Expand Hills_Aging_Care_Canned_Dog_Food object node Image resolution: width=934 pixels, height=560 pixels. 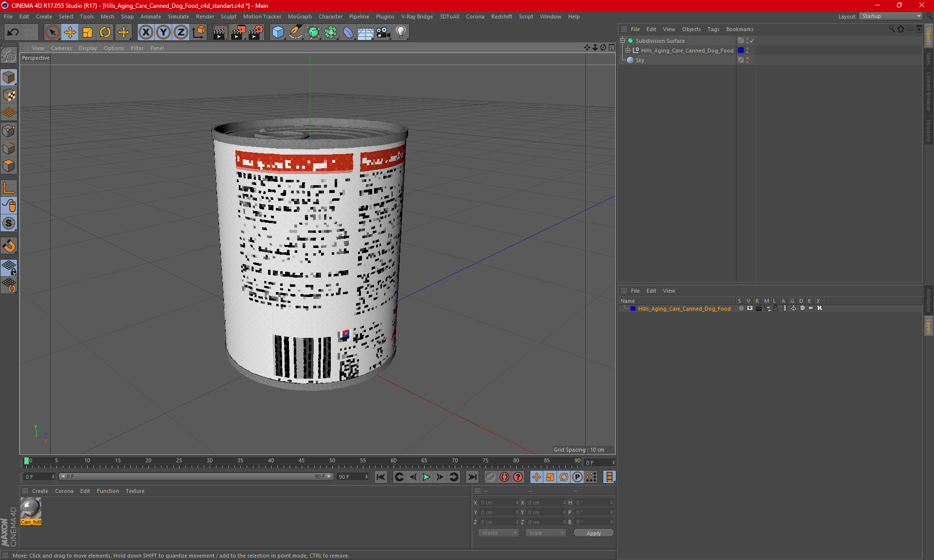[x=628, y=51]
